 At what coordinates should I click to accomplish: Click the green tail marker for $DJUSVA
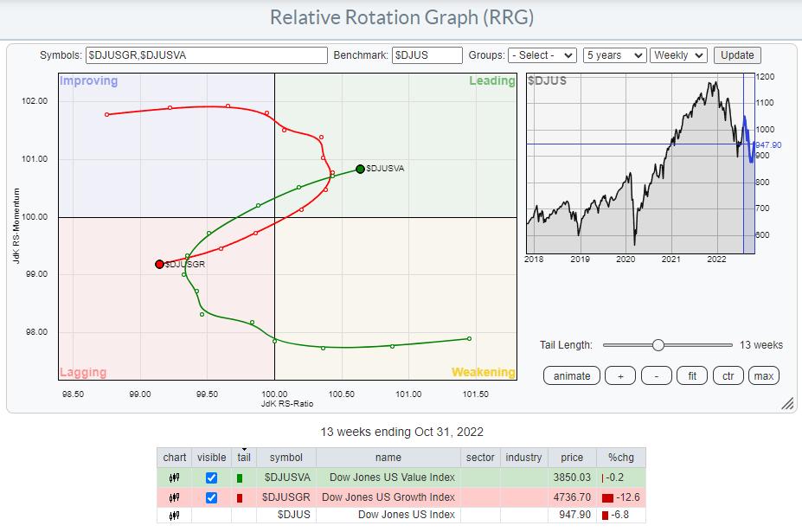tap(240, 478)
